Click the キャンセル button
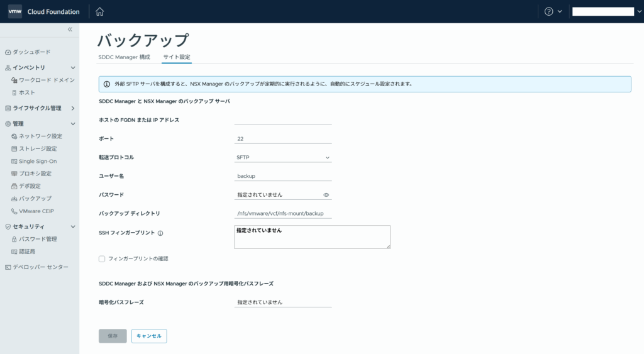 pyautogui.click(x=149, y=336)
